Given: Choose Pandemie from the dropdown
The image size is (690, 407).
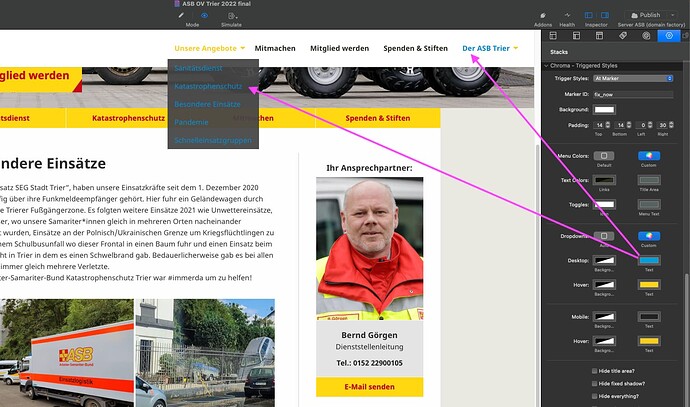Looking at the screenshot, I should (x=191, y=122).
